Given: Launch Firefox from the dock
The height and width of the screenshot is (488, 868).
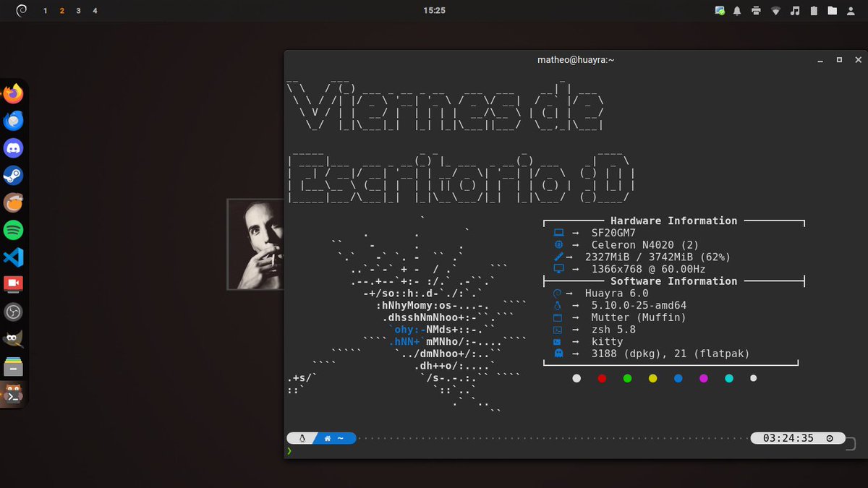Looking at the screenshot, I should (13, 93).
